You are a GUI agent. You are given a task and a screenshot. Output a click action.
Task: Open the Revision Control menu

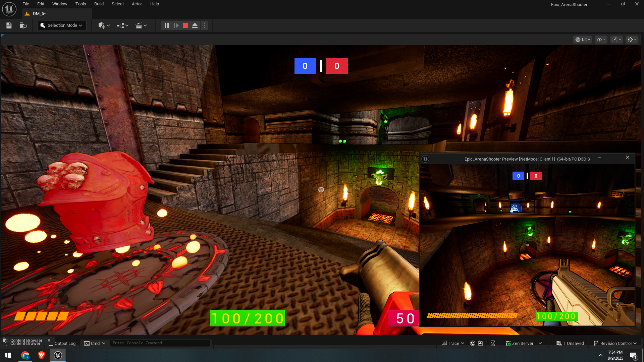pyautogui.click(x=615, y=343)
